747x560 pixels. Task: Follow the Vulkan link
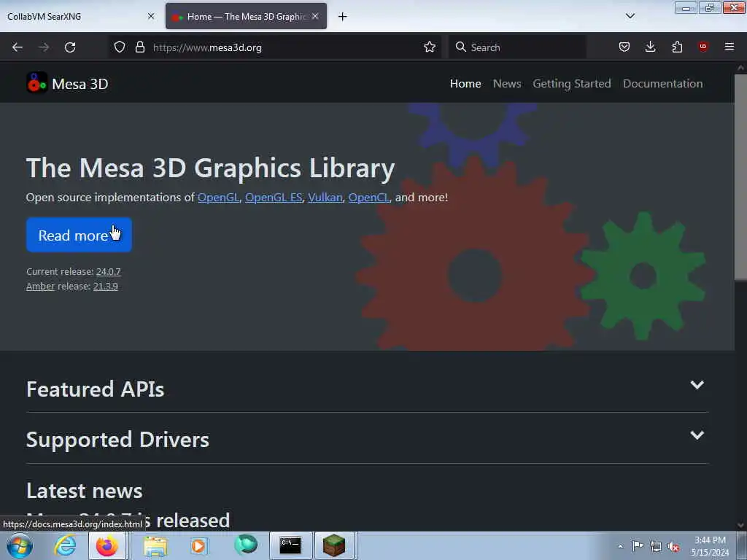click(325, 198)
